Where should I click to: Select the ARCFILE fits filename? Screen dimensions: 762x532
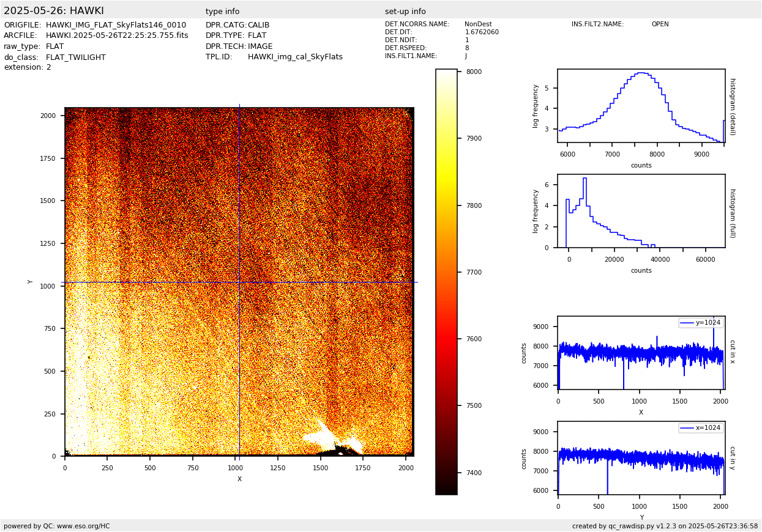117,35
